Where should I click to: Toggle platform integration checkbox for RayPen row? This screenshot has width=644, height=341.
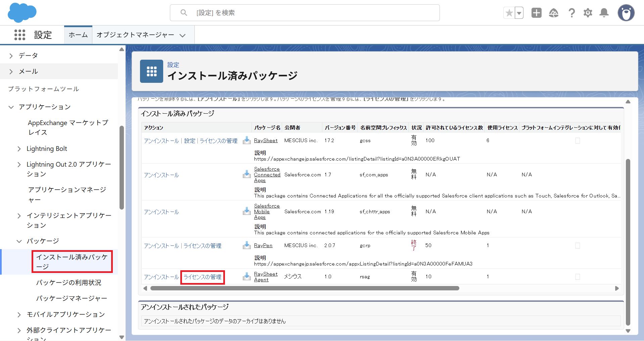click(578, 246)
